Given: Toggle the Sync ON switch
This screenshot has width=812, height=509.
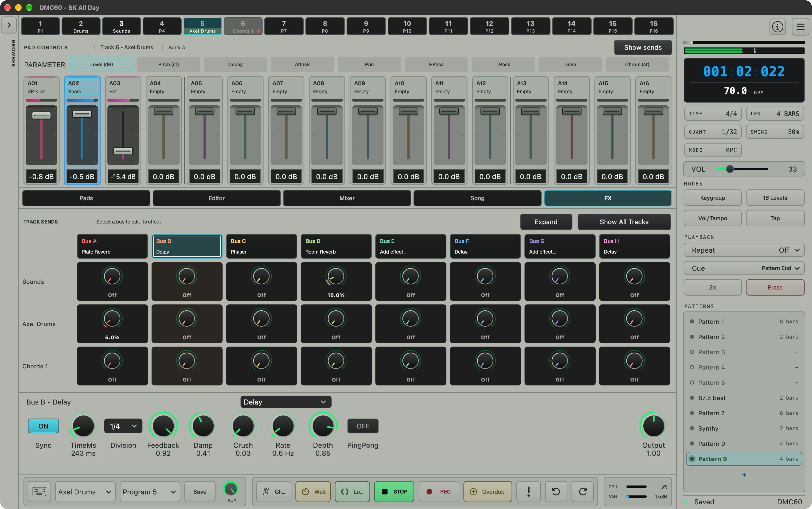Looking at the screenshot, I should (x=43, y=426).
